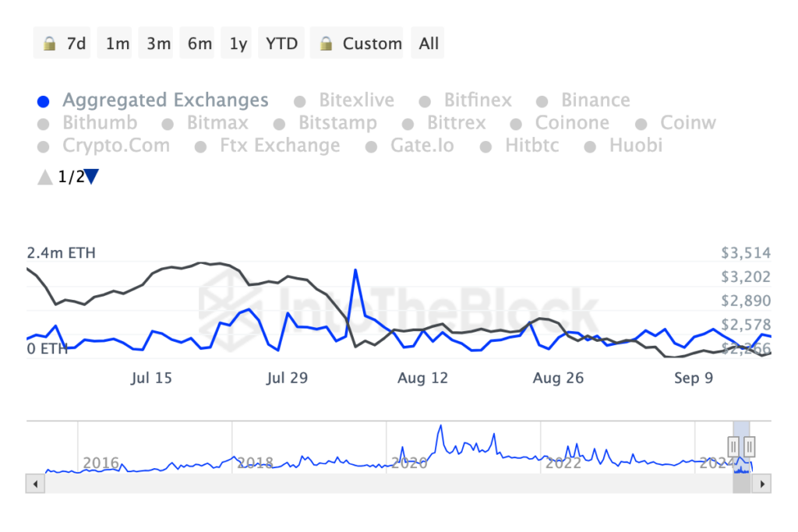Click the Aug 12 axis label

click(422, 378)
